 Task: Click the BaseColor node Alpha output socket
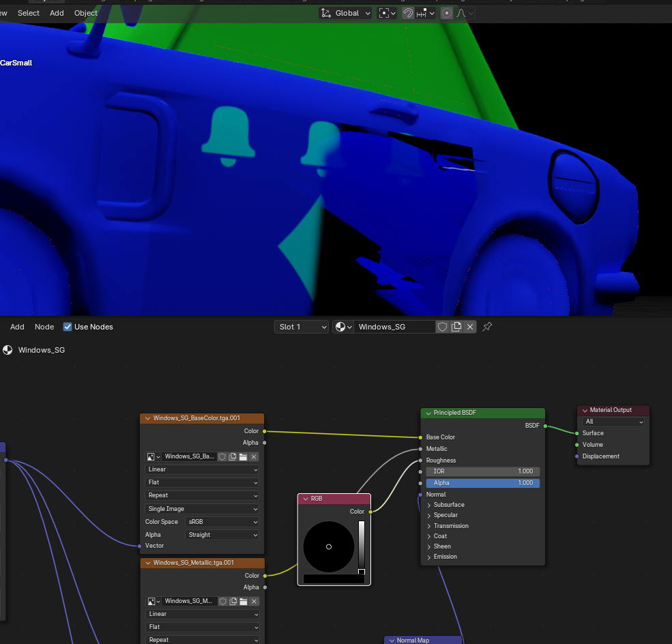[265, 443]
